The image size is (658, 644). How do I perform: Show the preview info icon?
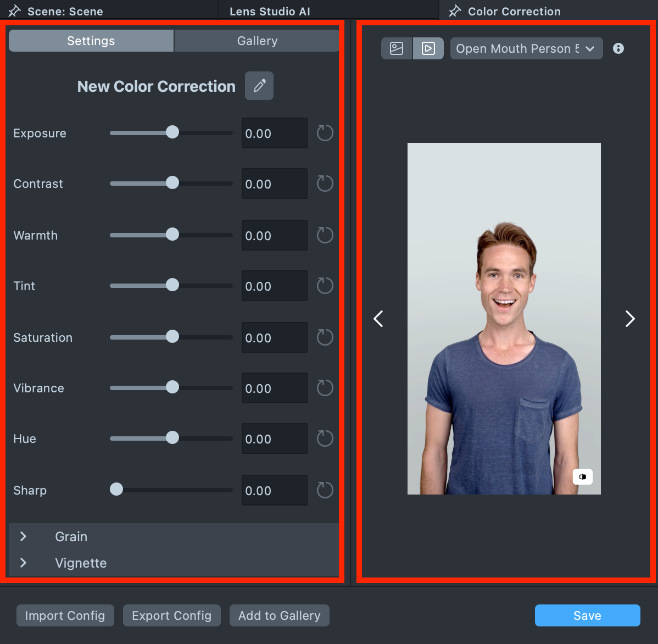pyautogui.click(x=618, y=48)
